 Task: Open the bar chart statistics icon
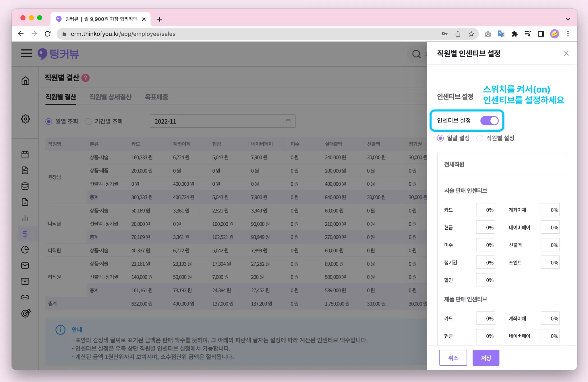(x=25, y=218)
